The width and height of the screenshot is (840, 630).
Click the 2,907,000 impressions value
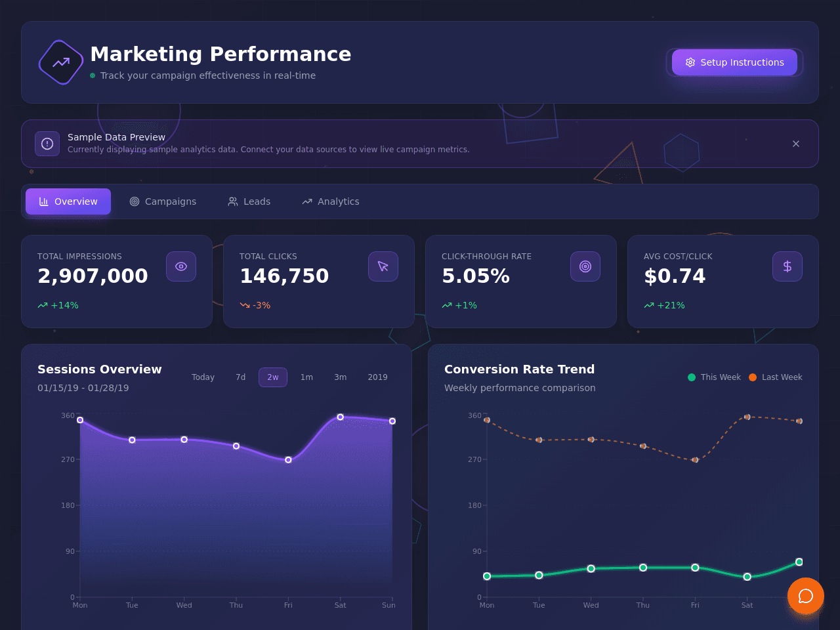(x=93, y=276)
